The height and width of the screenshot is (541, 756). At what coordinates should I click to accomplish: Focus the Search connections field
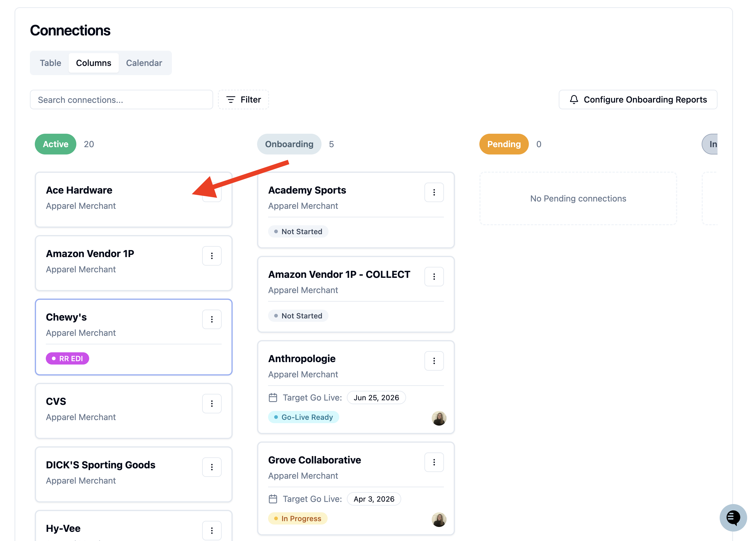coord(121,100)
